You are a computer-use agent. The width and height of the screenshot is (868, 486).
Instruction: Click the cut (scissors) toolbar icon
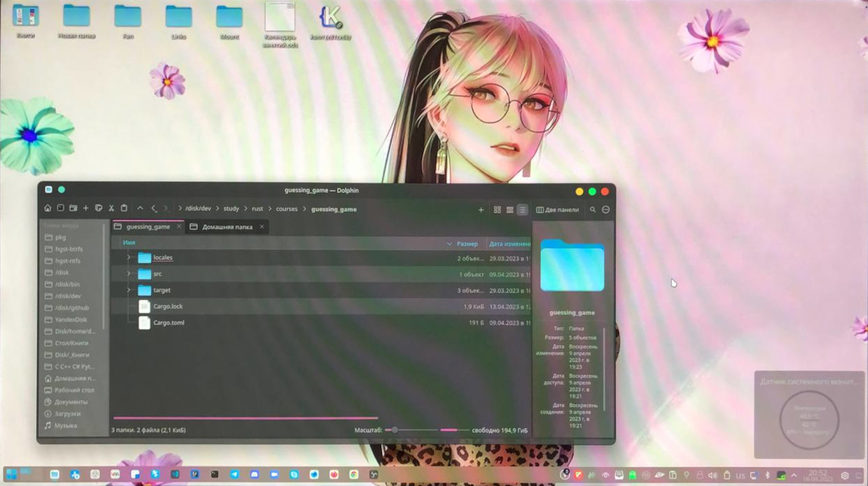click(111, 208)
